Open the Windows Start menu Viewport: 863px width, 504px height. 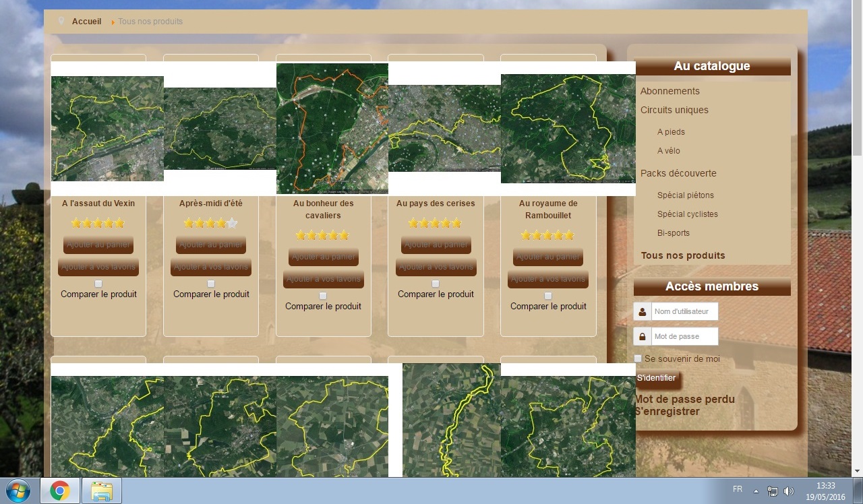tap(18, 491)
